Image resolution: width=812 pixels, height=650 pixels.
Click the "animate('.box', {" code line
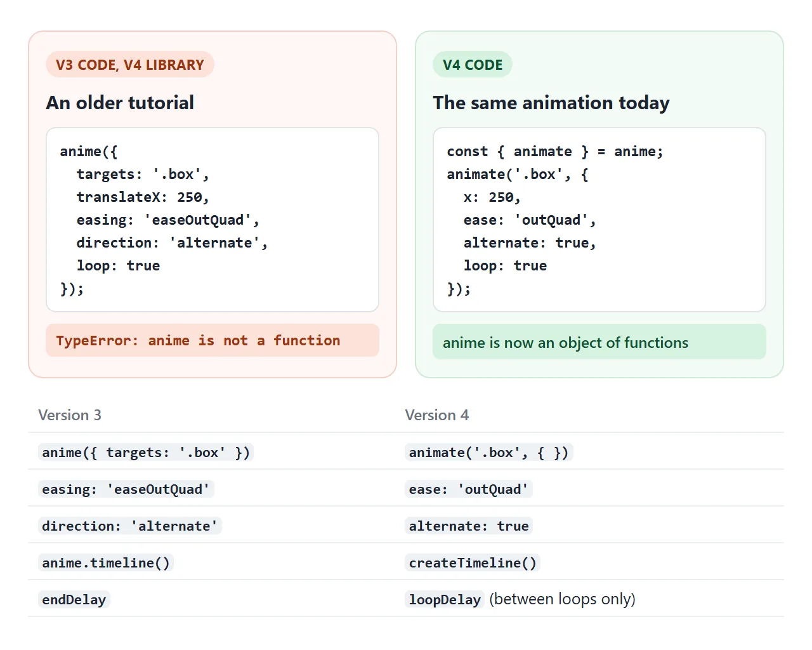point(518,175)
